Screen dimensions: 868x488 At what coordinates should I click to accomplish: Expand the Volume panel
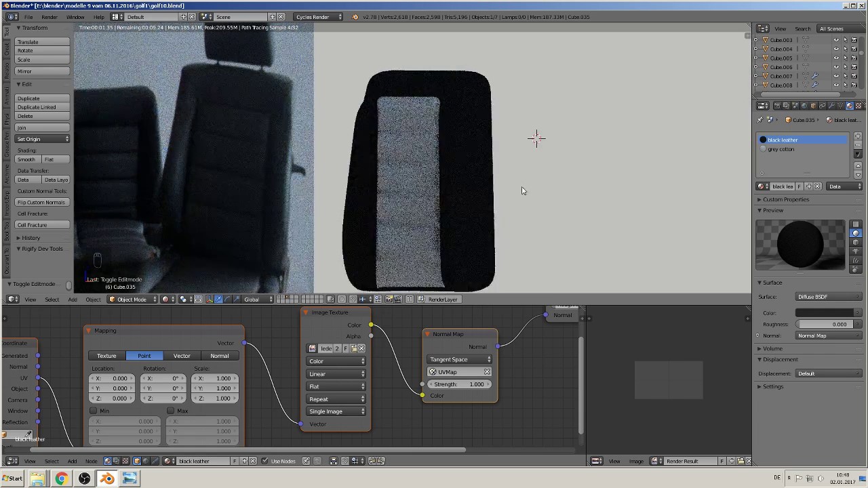pos(772,348)
